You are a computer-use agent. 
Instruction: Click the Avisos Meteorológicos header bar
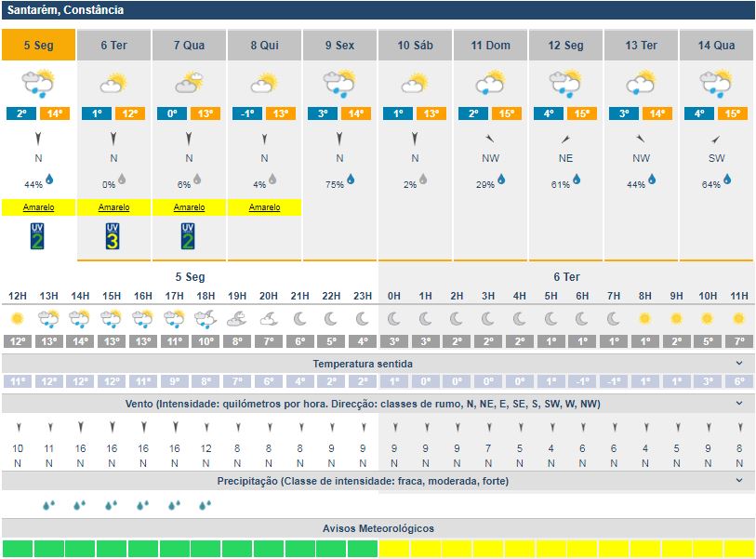click(378, 528)
